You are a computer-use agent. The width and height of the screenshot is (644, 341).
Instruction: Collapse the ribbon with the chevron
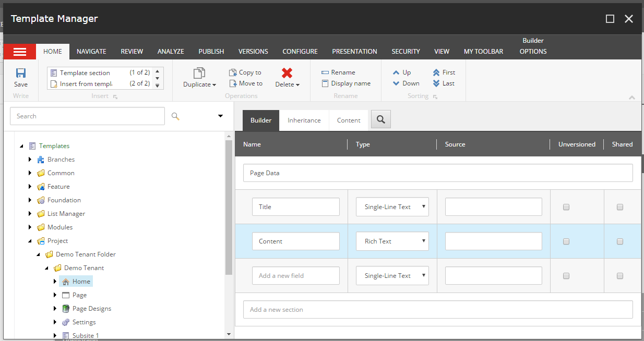tap(632, 98)
